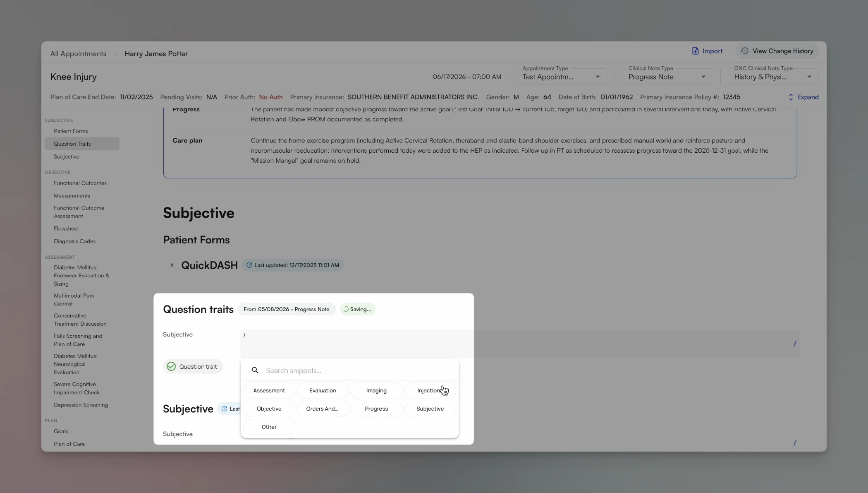The height and width of the screenshot is (493, 868).
Task: Open the ONC Clinical Note Type dropdown
Action: coord(810,77)
